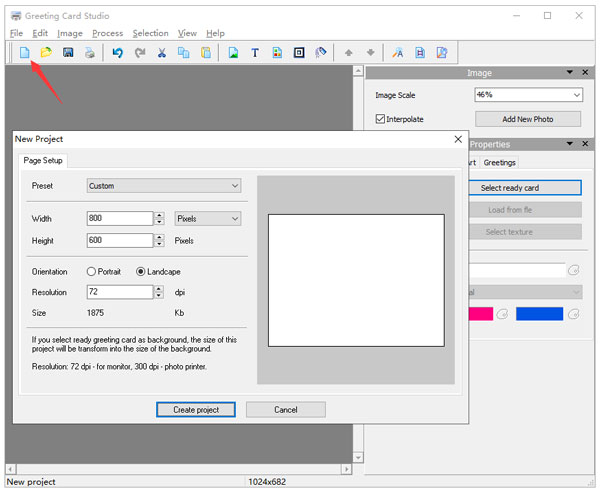Open the Process menu

tap(107, 33)
